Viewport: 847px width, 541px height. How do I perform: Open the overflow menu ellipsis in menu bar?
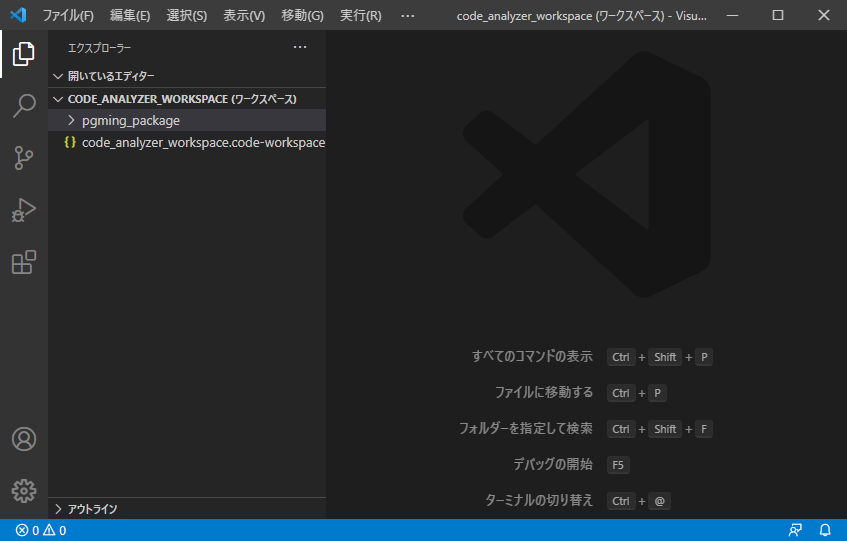click(408, 16)
